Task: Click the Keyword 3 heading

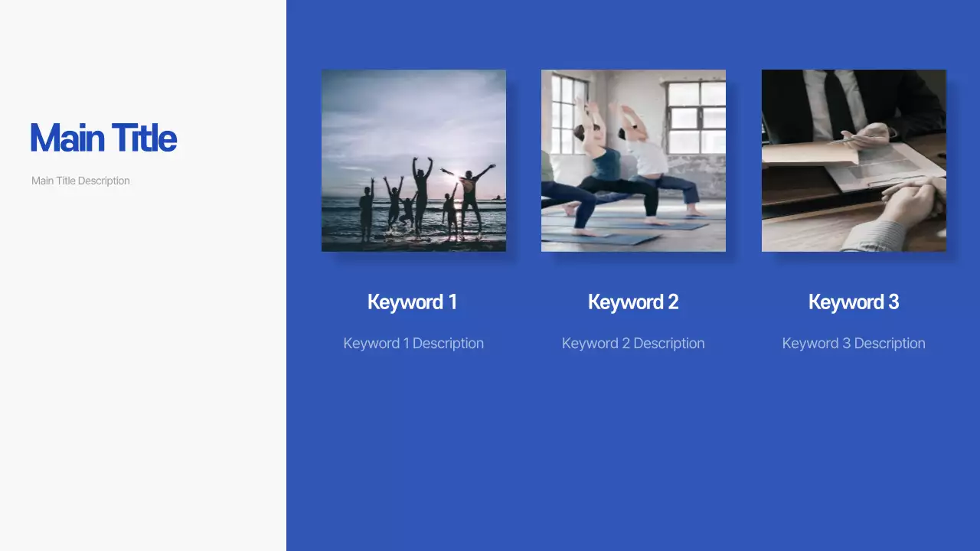Action: [x=854, y=302]
